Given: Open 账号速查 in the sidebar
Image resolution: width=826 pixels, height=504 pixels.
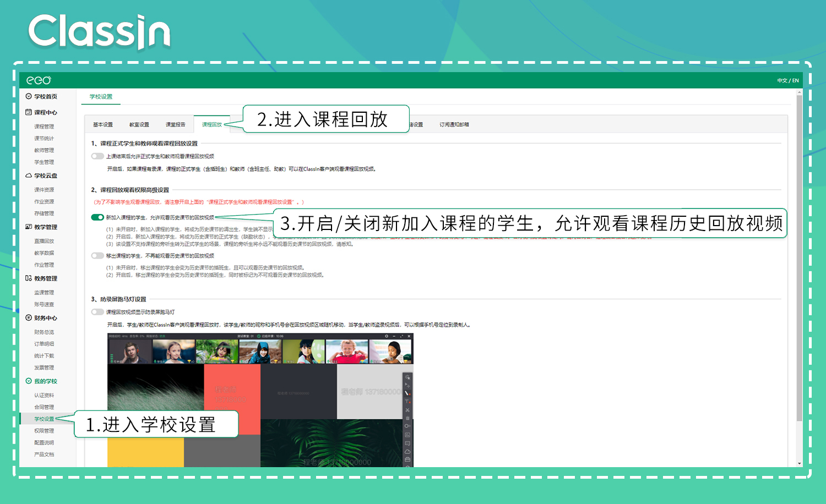Looking at the screenshot, I should pos(44,304).
